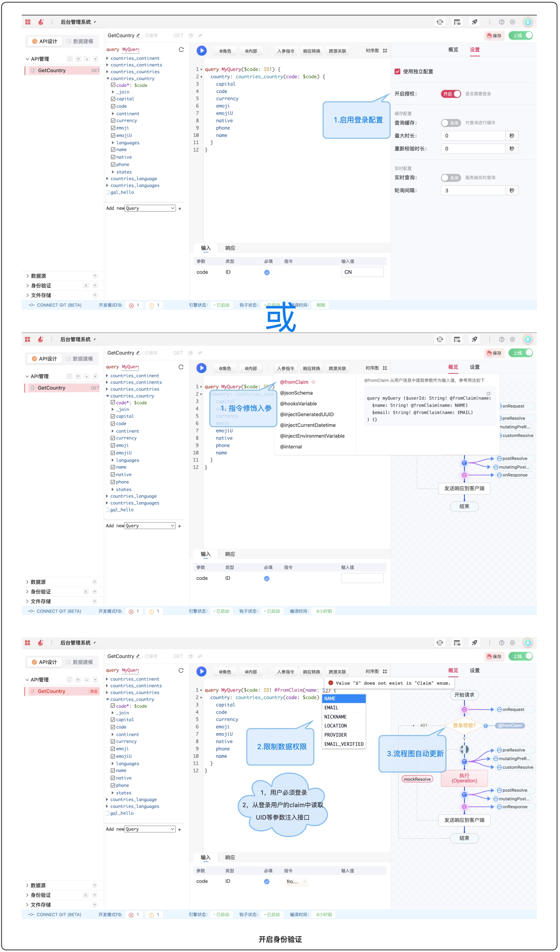Select @jsonSchema from the directive list
The width and height of the screenshot is (560, 952).
click(296, 393)
